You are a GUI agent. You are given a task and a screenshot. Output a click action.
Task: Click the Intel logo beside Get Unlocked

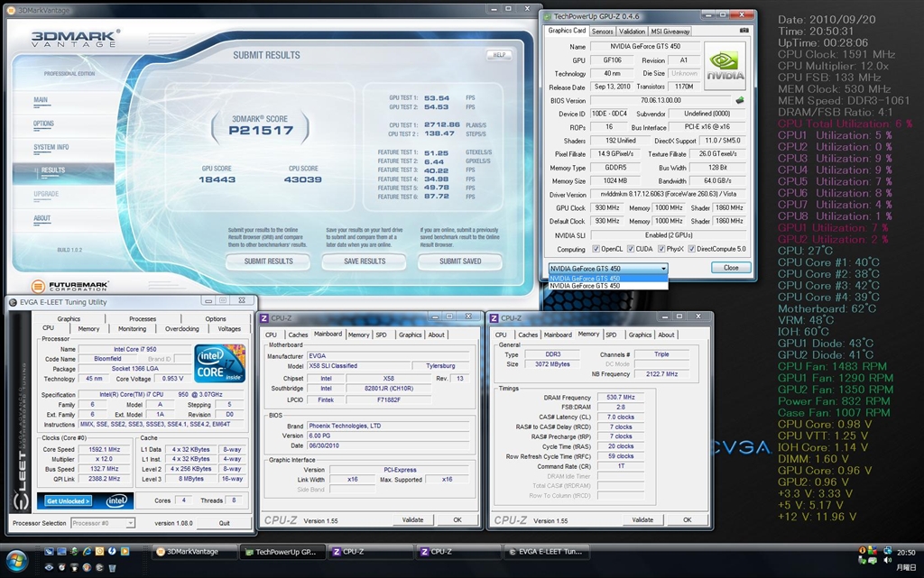(x=116, y=500)
